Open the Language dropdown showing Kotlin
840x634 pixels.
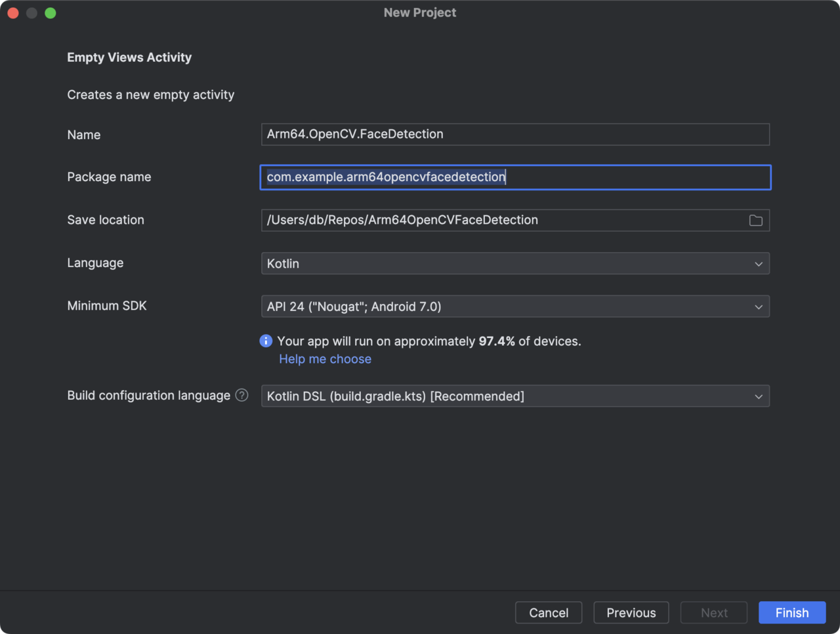pos(514,264)
